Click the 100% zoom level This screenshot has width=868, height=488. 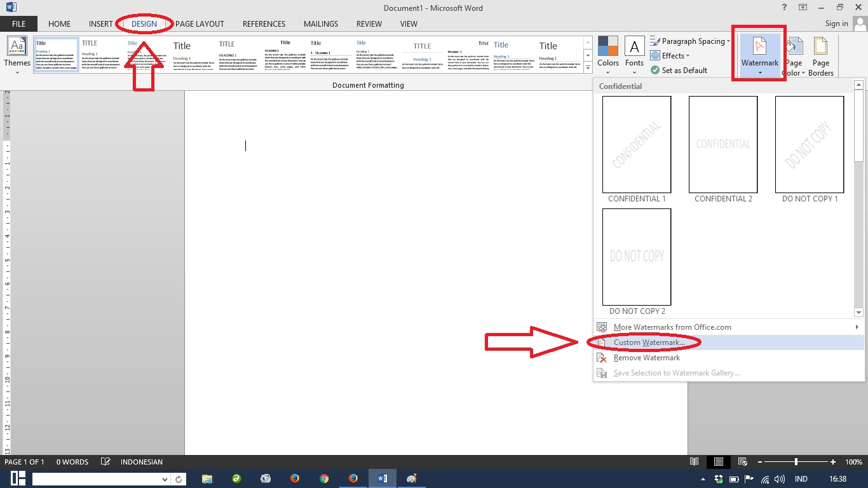[853, 462]
